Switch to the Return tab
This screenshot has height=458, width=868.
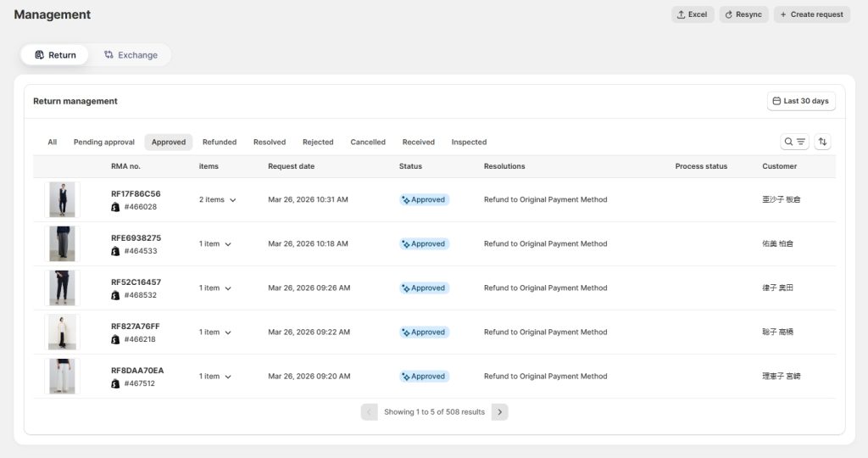[x=55, y=55]
